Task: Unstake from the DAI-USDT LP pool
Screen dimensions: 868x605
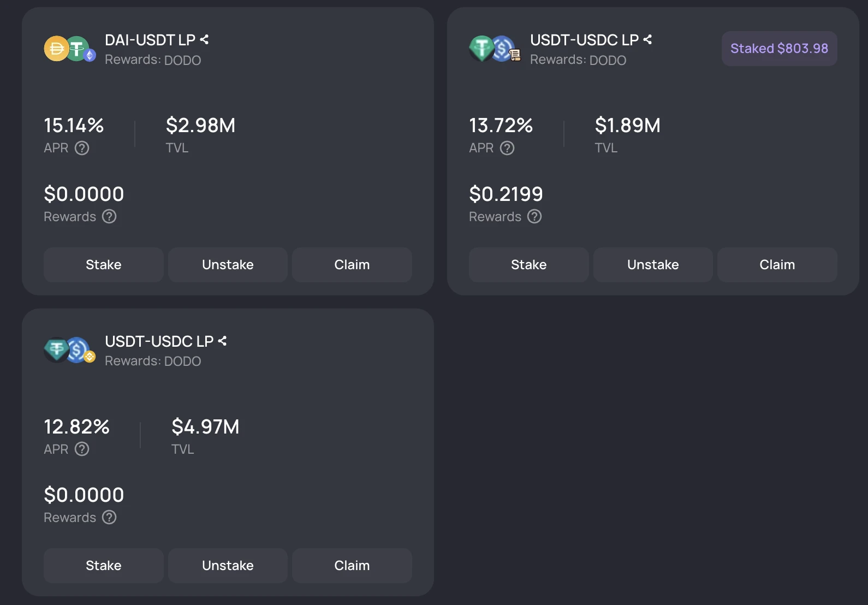Action: 228,265
